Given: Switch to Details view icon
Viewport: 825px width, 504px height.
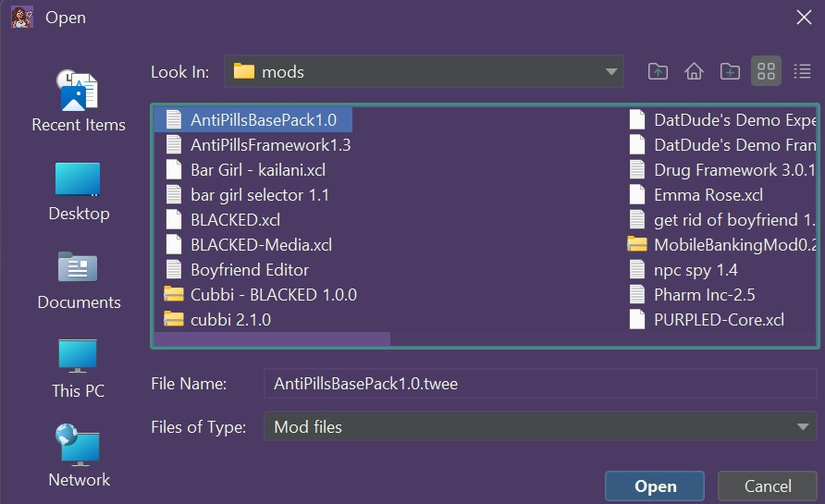Looking at the screenshot, I should [802, 71].
